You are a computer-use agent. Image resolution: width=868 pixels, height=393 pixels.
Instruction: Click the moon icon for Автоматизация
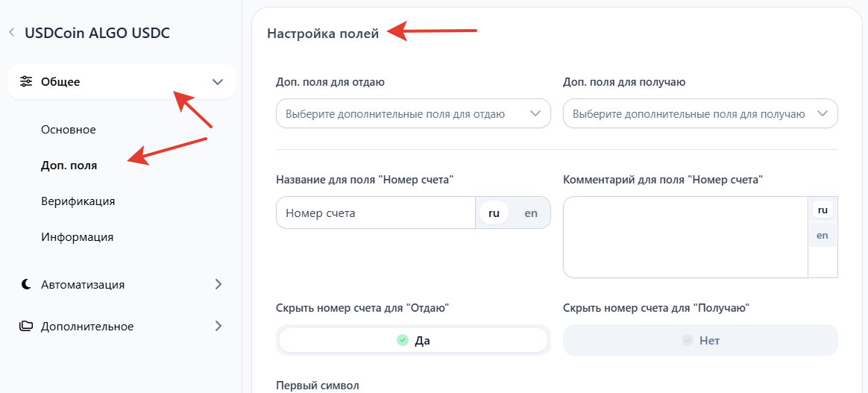(x=26, y=284)
